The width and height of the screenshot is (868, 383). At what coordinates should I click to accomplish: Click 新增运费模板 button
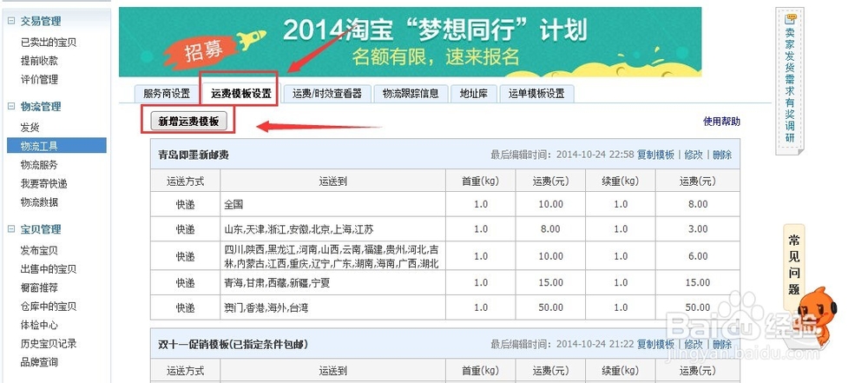tap(188, 122)
